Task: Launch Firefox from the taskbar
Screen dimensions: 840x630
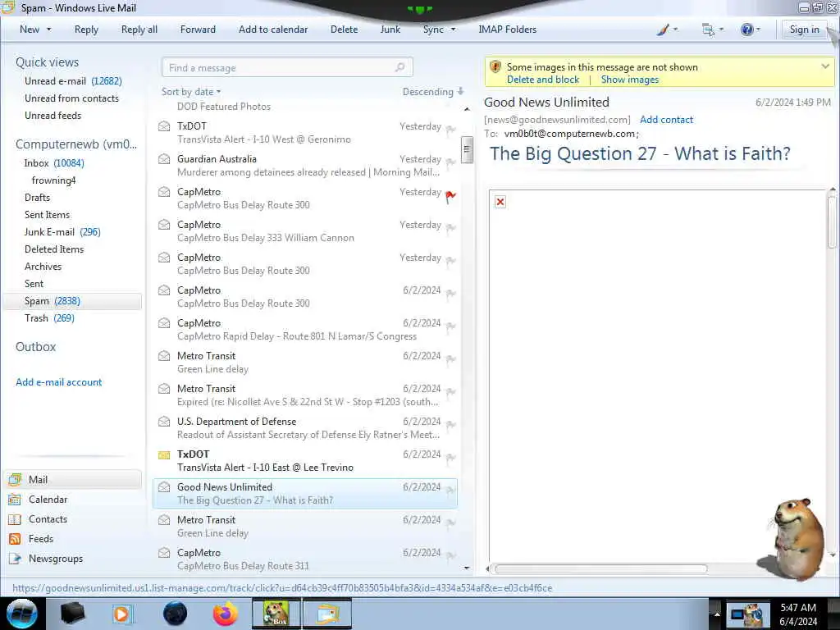Action: tap(226, 614)
